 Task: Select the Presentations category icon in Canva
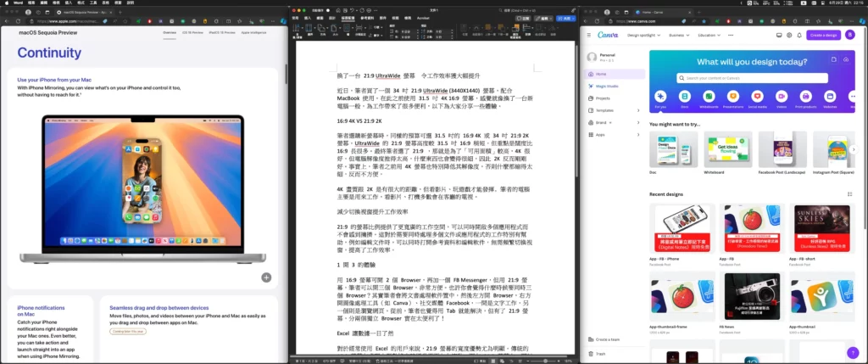point(733,96)
